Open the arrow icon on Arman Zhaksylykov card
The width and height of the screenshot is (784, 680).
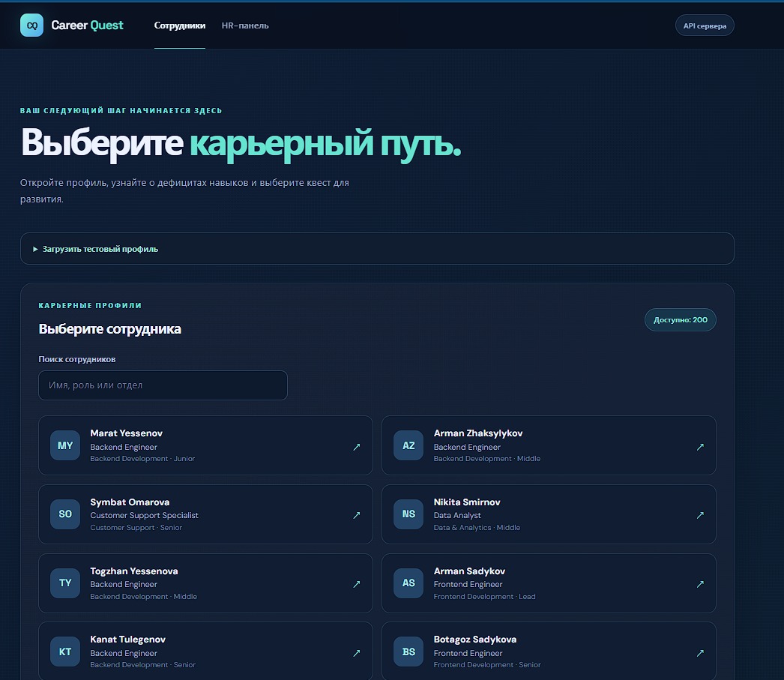pyautogui.click(x=700, y=447)
